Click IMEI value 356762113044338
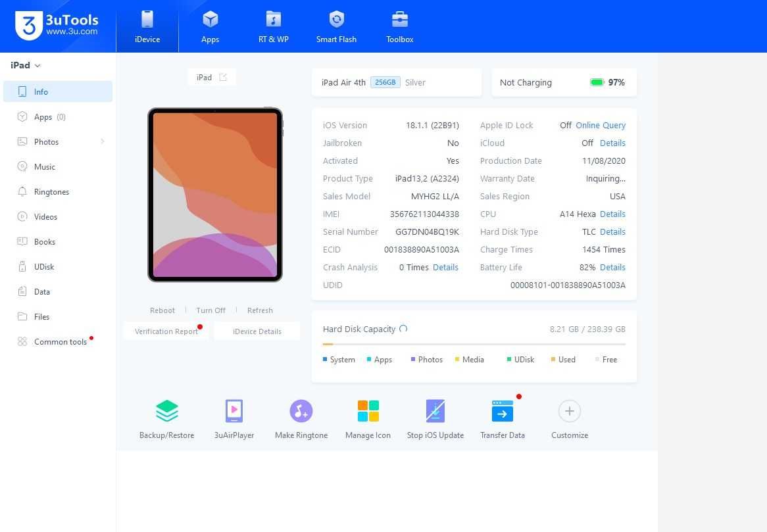 (x=424, y=214)
